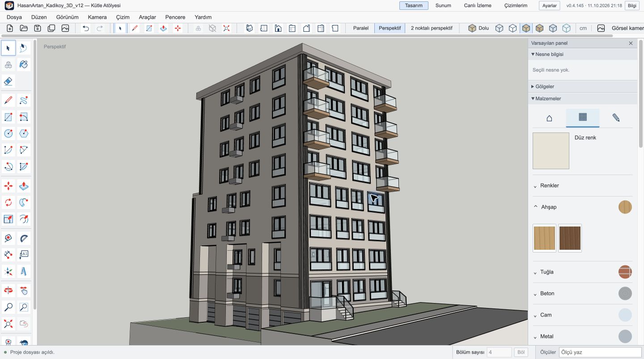Expand the Tuğla material category
Screen dimensions: 644x359
tap(582, 272)
